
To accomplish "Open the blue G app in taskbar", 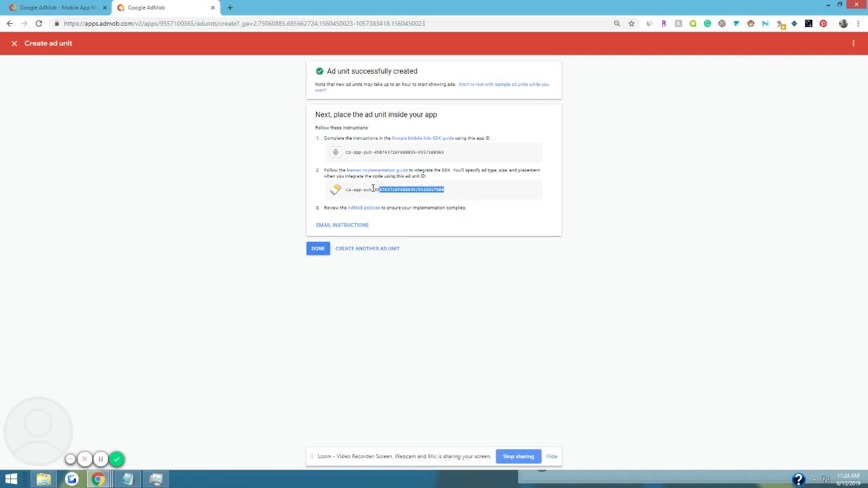I will [71, 479].
